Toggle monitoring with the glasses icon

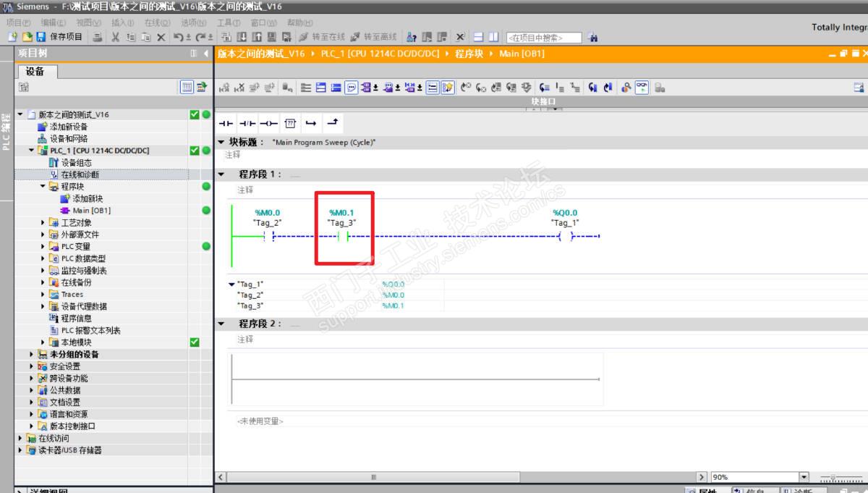click(x=642, y=88)
